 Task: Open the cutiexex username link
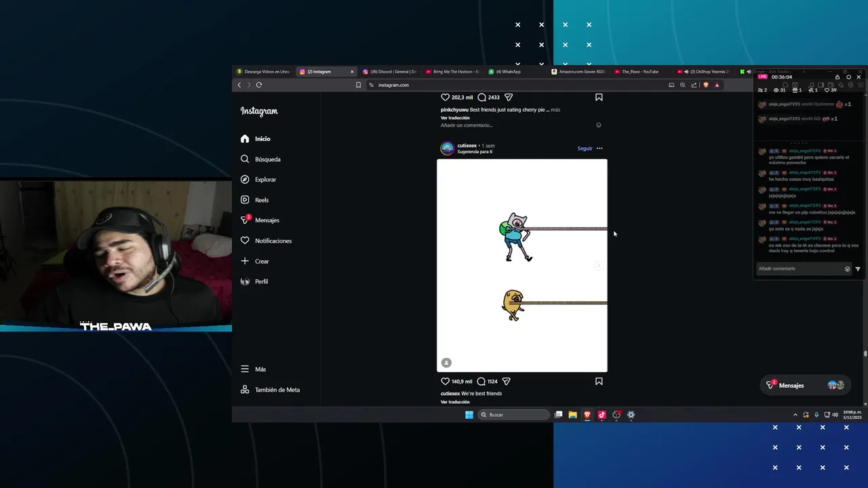point(467,146)
